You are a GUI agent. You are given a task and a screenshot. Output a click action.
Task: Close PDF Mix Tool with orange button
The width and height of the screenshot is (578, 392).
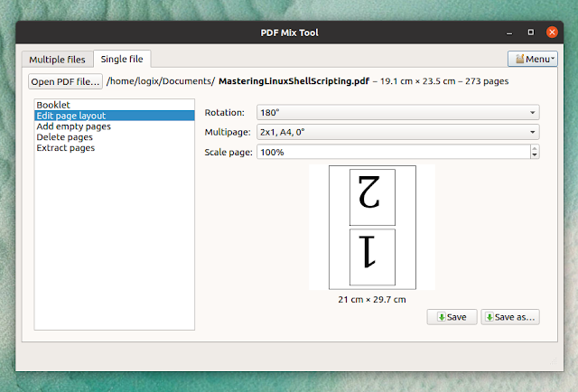552,33
